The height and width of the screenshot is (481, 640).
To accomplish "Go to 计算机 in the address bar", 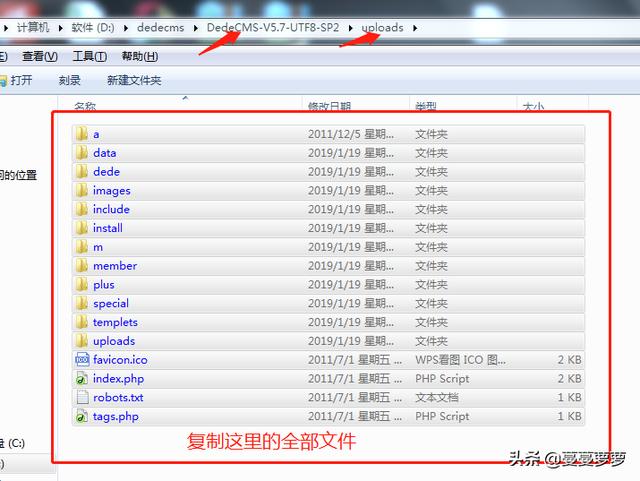I will click(33, 27).
